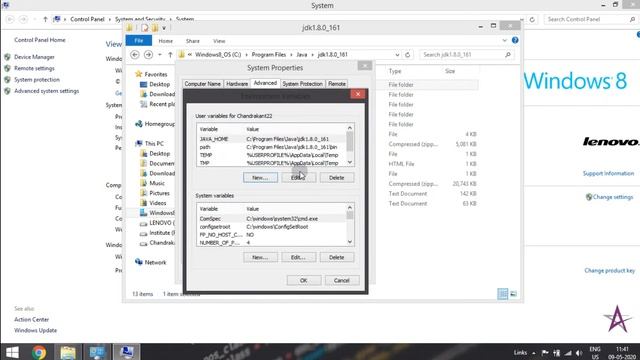Select the FP_NO_HOST_C system variable row
This screenshot has width=640, height=360.
[271, 235]
